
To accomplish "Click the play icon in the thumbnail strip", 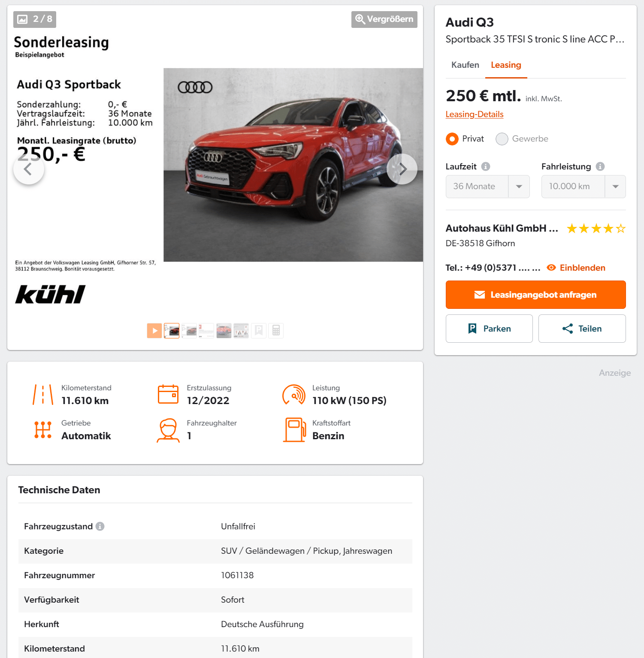I will [x=154, y=331].
